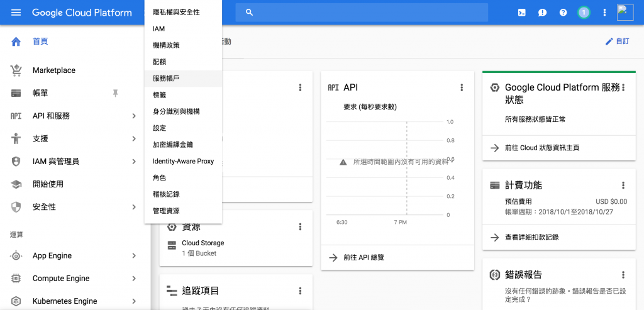The image size is (644, 310).
Task: Select 機構政策 menu entry
Action: 183,45
